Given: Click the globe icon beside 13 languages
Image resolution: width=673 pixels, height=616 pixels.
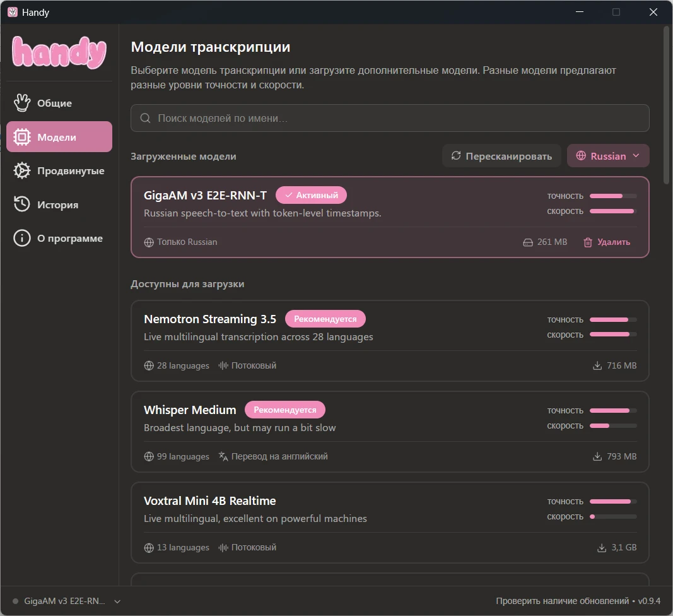Looking at the screenshot, I should 149,548.
